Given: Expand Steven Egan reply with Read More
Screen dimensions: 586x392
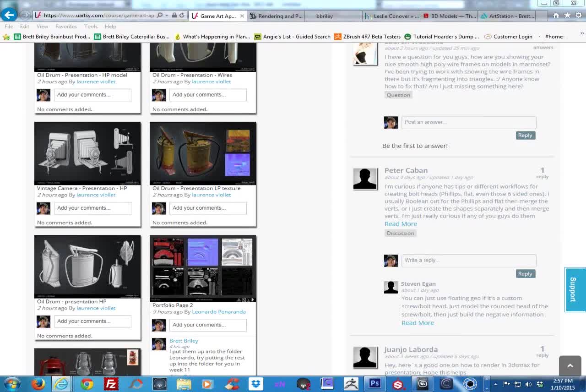Looking at the screenshot, I should point(418,323).
